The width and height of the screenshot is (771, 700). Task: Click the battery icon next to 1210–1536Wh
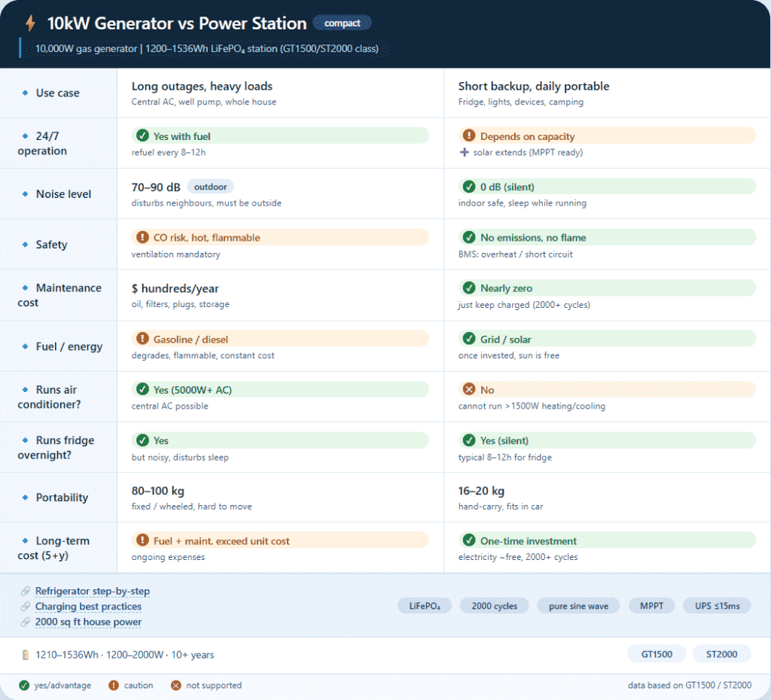pyautogui.click(x=26, y=655)
